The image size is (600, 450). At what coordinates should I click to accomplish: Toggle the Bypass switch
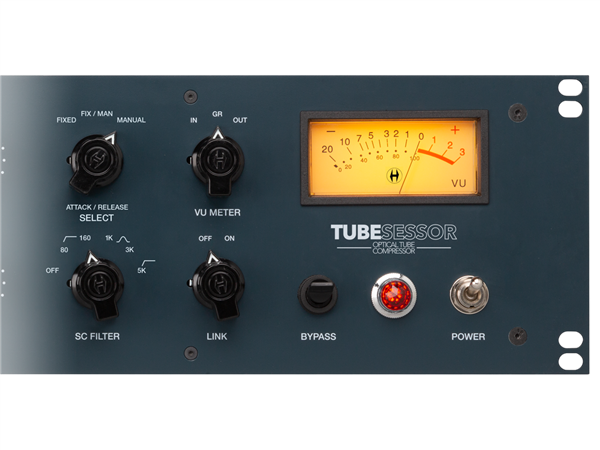coord(317,294)
